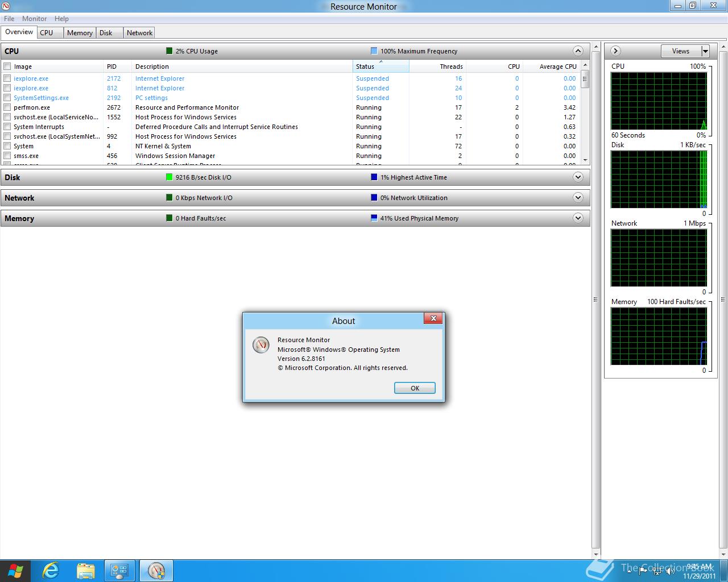
Task: Click the volume tray icon
Action: point(671,571)
